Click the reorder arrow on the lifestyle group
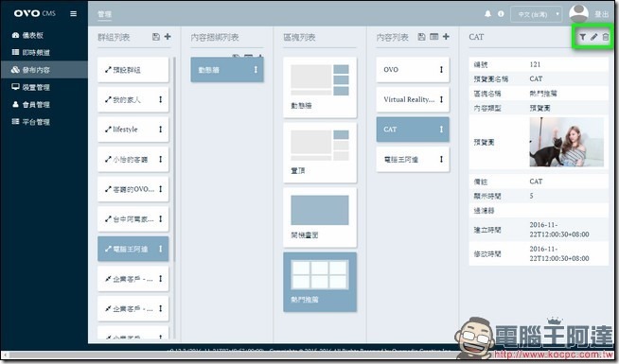This screenshot has width=619, height=364. tap(160, 129)
